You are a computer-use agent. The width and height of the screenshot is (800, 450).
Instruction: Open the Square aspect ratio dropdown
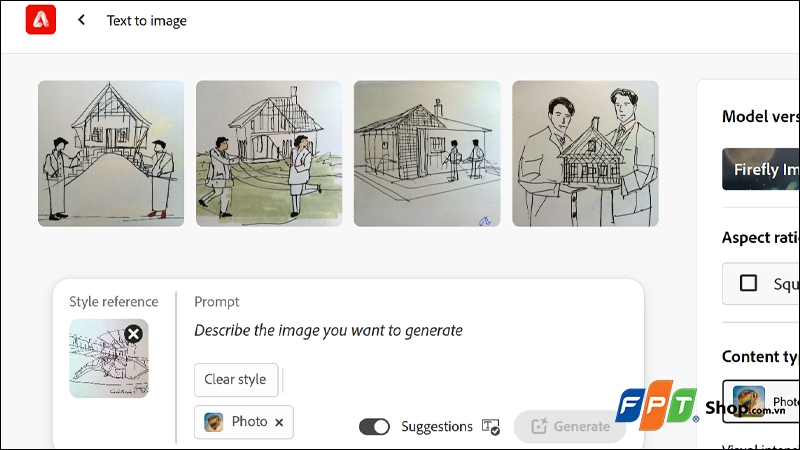tap(761, 284)
